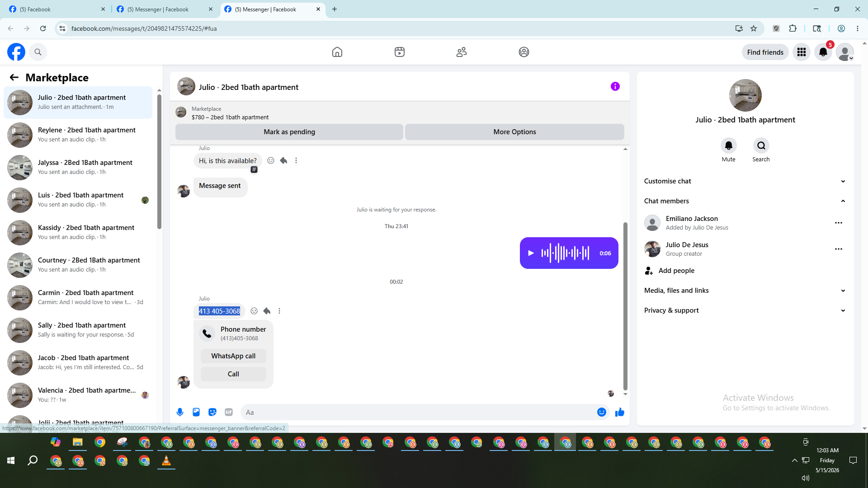Click the chat group photo in sidebar
The image size is (868, 488).
coord(745,95)
